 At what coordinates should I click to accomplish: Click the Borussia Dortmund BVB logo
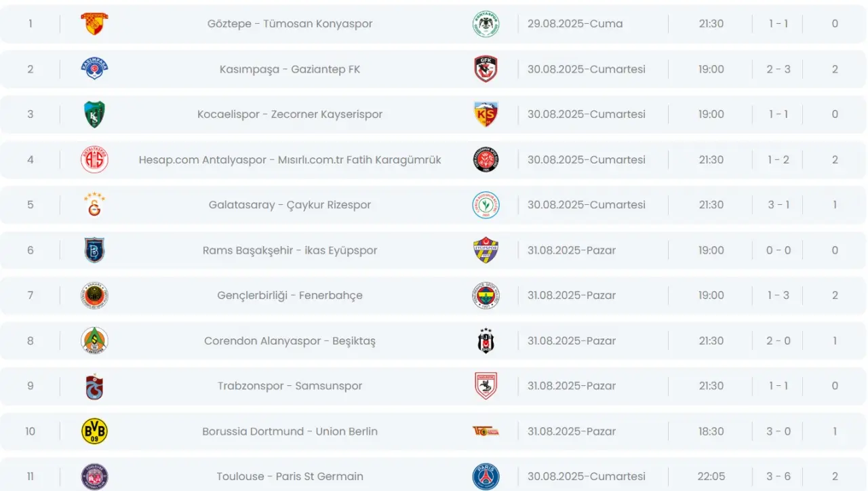94,431
